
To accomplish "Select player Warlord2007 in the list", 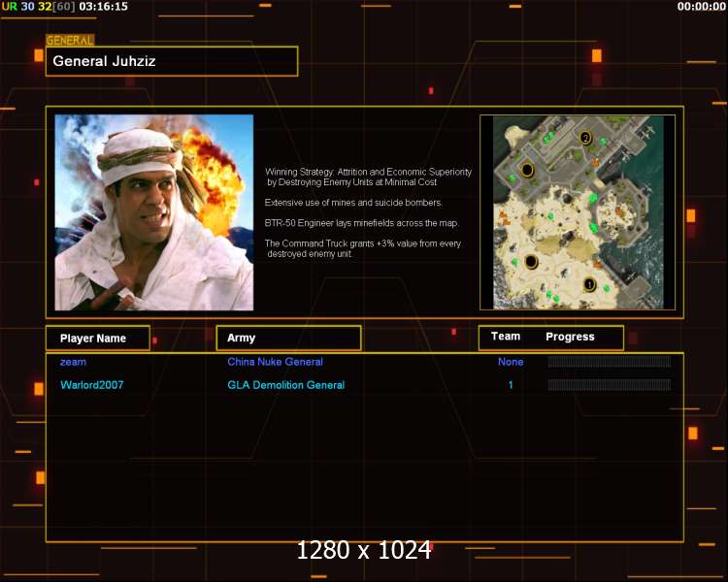I will (x=92, y=385).
